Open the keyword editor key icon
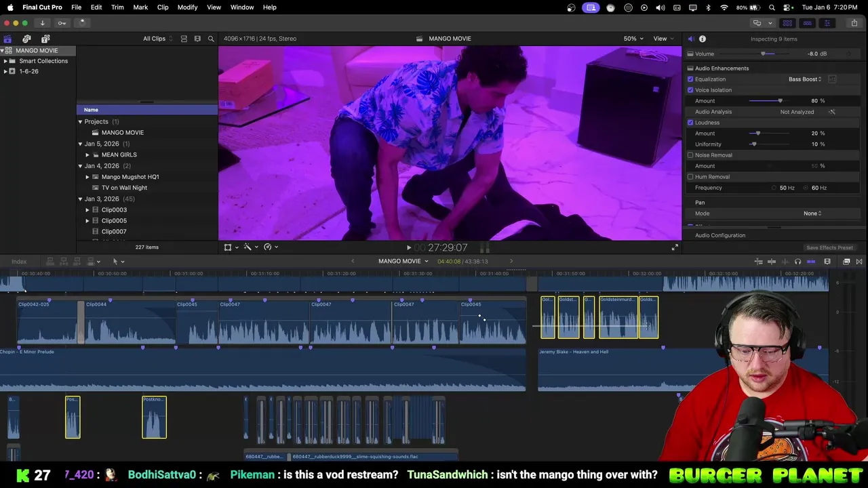 tap(62, 23)
